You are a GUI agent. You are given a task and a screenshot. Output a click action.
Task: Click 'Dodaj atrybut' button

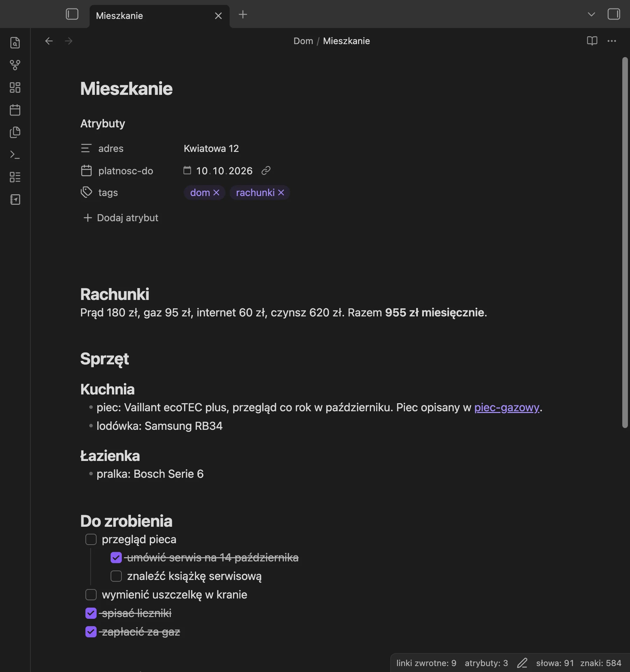(121, 218)
